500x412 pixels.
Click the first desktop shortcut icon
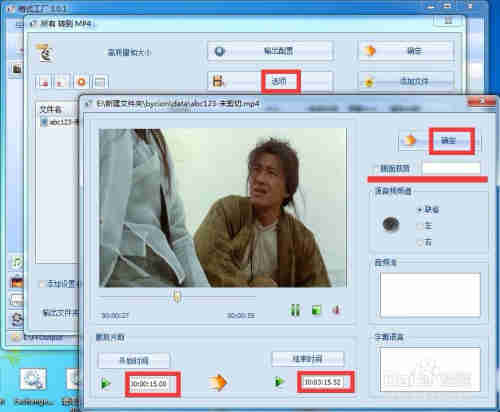(x=33, y=380)
